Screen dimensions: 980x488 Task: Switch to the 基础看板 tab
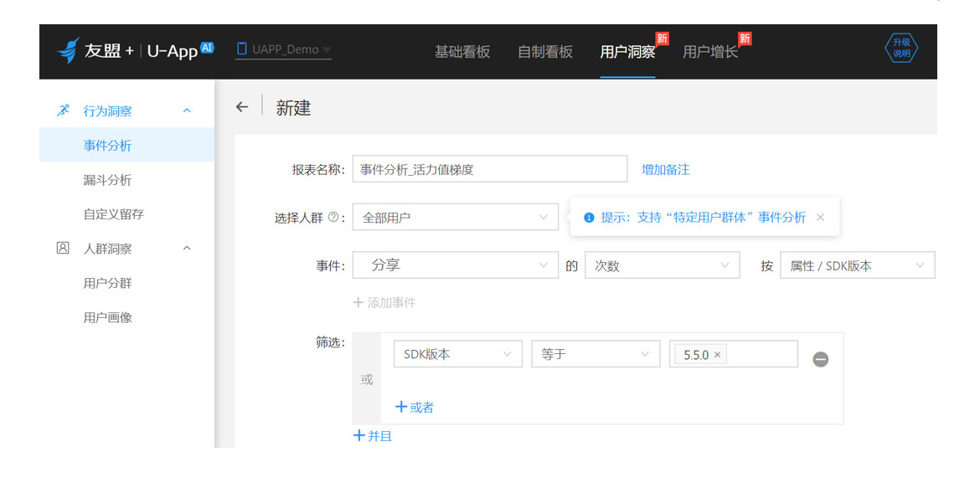click(x=462, y=51)
